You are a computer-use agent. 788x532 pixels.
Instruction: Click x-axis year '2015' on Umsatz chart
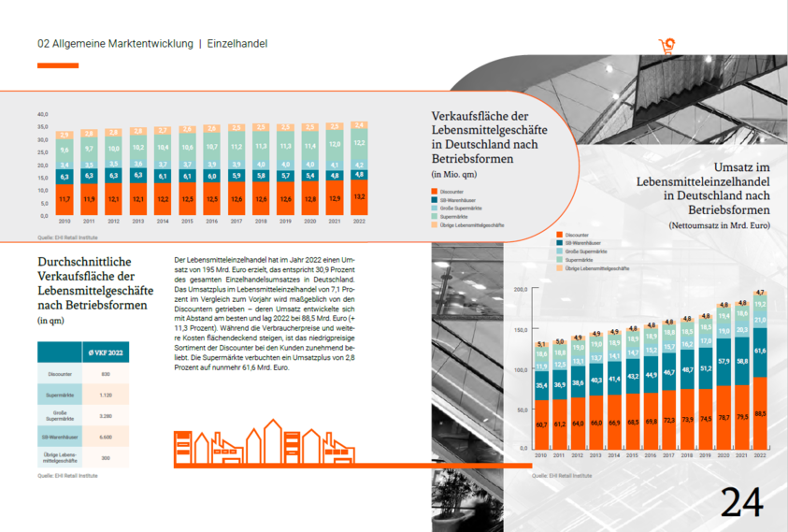[632, 455]
